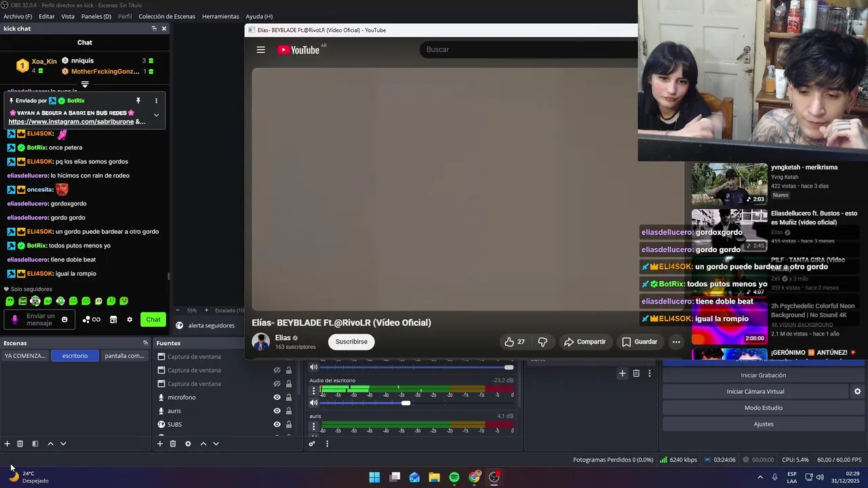Viewport: 868px width, 488px height.
Task: Open the Windows Start menu
Action: (x=374, y=477)
